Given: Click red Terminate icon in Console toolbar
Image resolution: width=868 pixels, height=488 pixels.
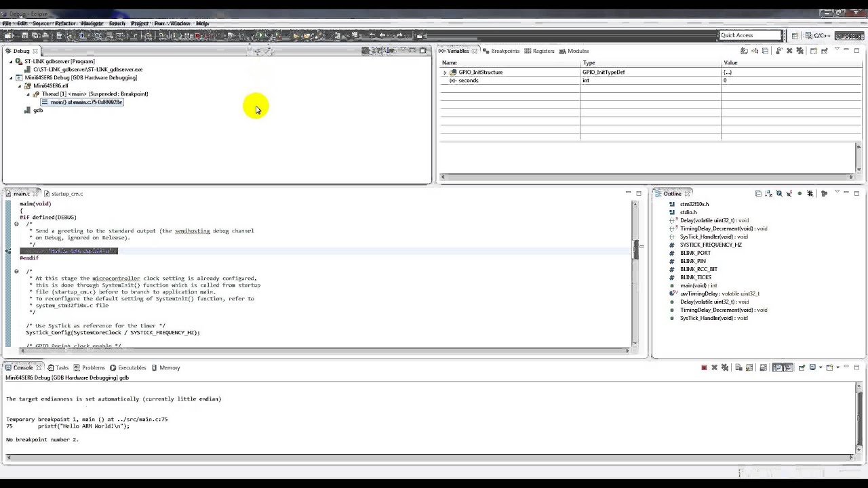Looking at the screenshot, I should [704, 367].
